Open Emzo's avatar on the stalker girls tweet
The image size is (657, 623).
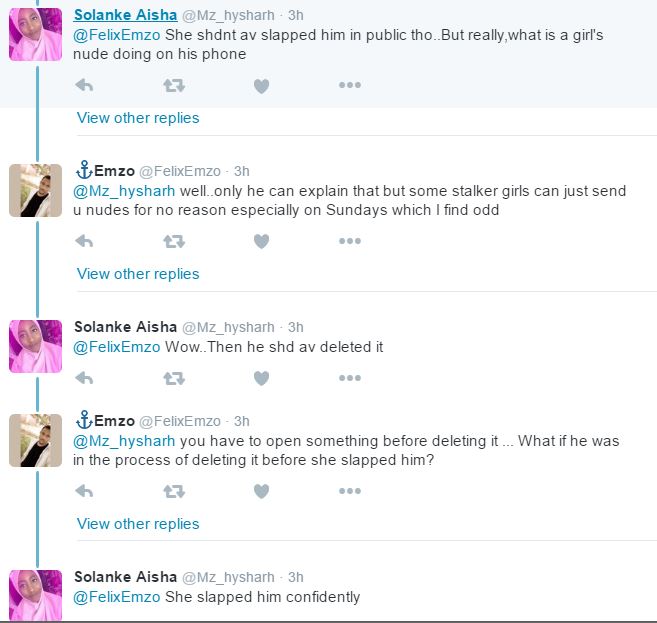36,190
